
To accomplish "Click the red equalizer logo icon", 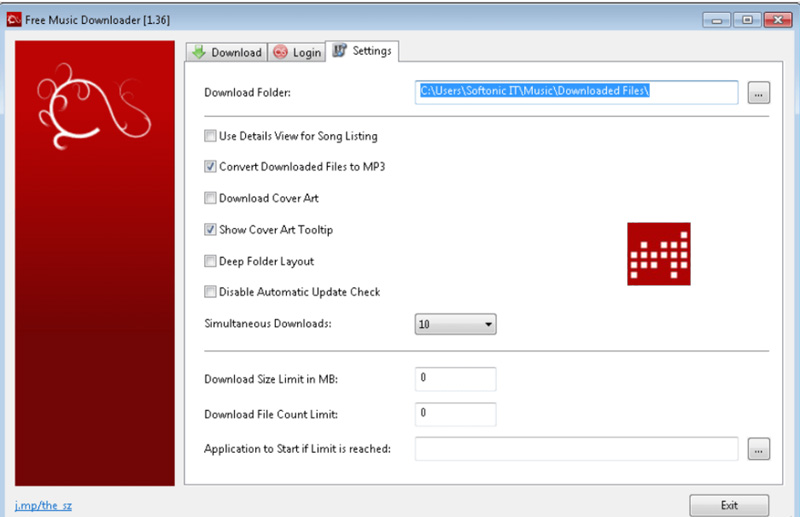I will pos(659,254).
